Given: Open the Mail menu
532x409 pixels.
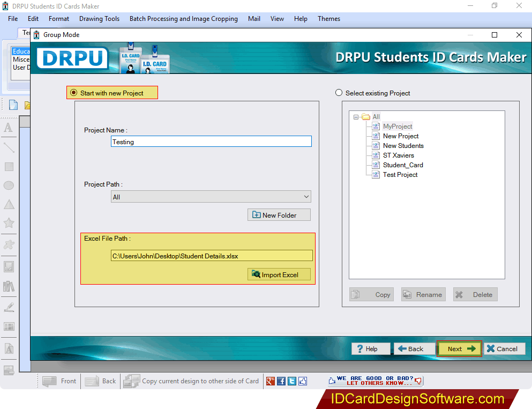Looking at the screenshot, I should pos(254,19).
